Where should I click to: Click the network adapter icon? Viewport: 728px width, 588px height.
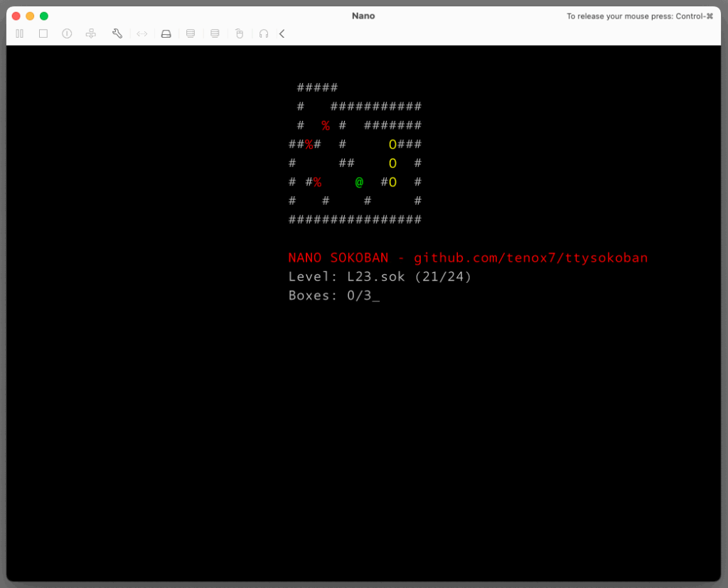91,33
